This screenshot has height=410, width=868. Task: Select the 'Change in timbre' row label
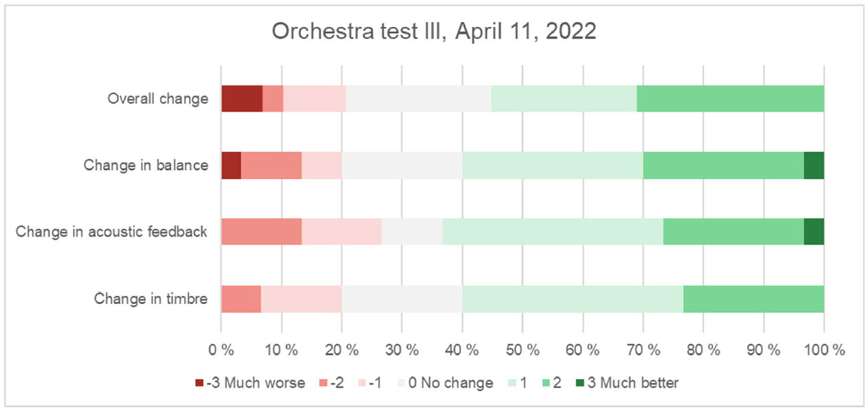click(x=151, y=299)
